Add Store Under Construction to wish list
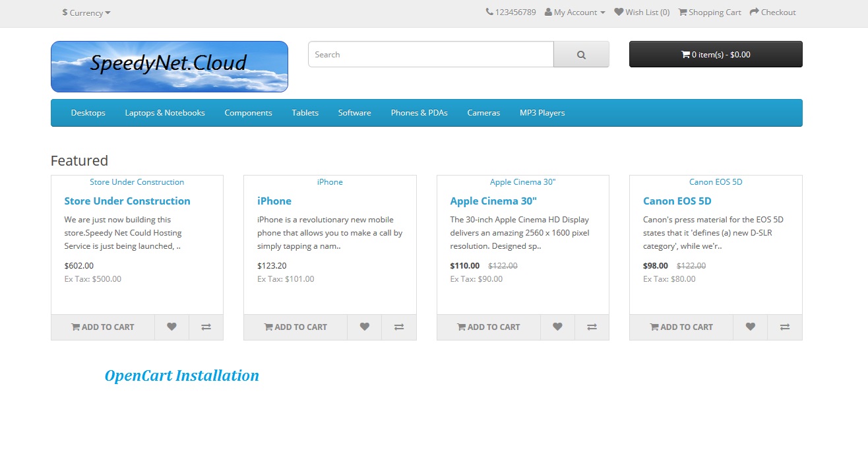Screen dimensions: 868x456 pyautogui.click(x=171, y=327)
